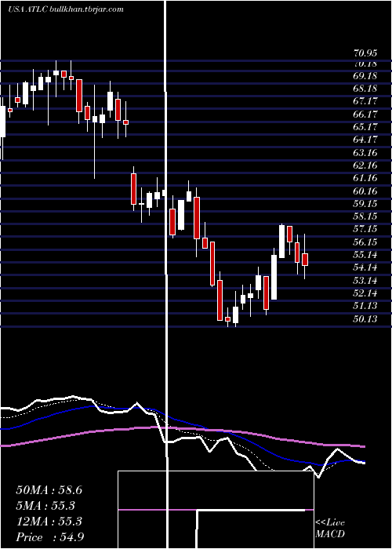Click the 58.15 price axis label

point(365,216)
